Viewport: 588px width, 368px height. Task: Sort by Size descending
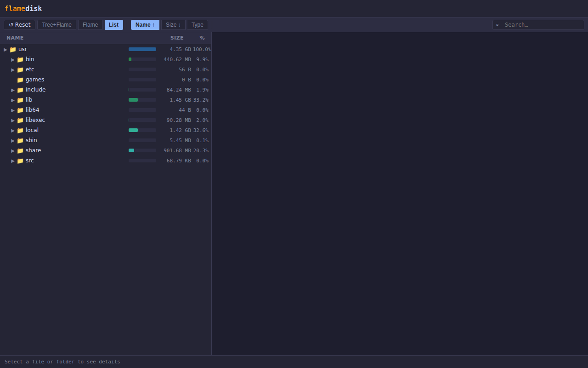[173, 25]
